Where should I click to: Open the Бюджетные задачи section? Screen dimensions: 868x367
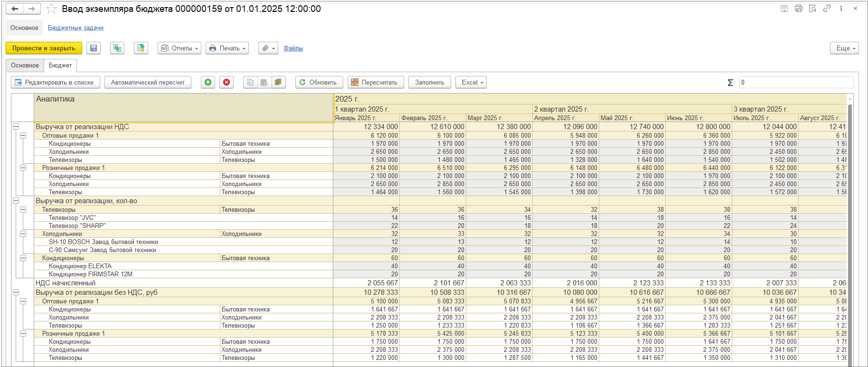pos(75,28)
